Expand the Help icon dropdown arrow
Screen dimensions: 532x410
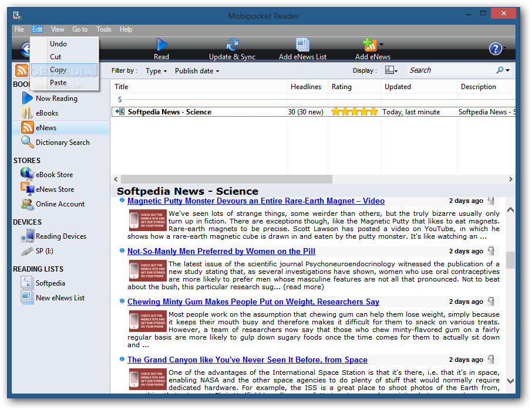[504, 48]
